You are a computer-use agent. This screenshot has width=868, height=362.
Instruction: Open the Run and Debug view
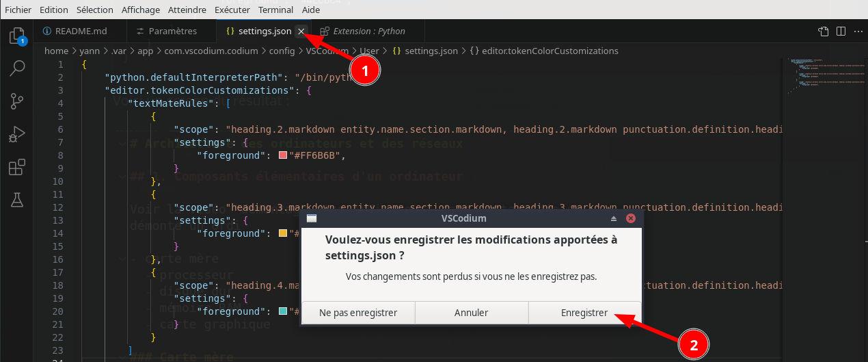[x=17, y=134]
